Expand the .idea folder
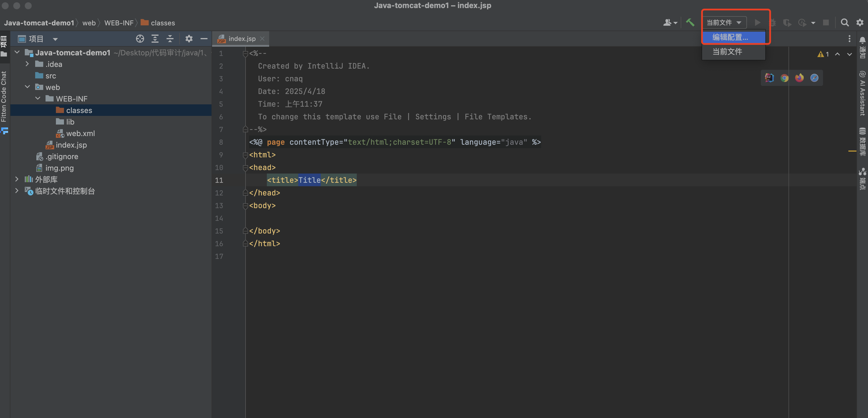Viewport: 868px width, 418px height. point(27,64)
